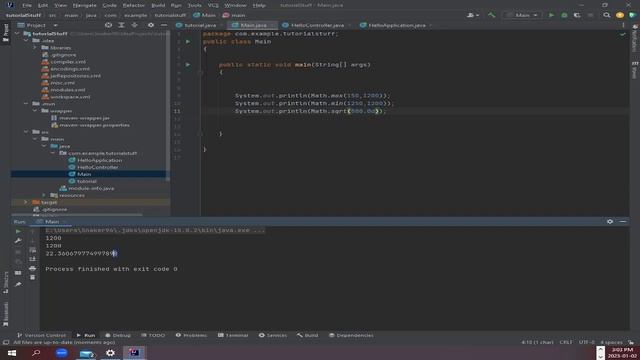
Task: Switch to HelloApplication.java editor tab
Action: [x=396, y=25]
